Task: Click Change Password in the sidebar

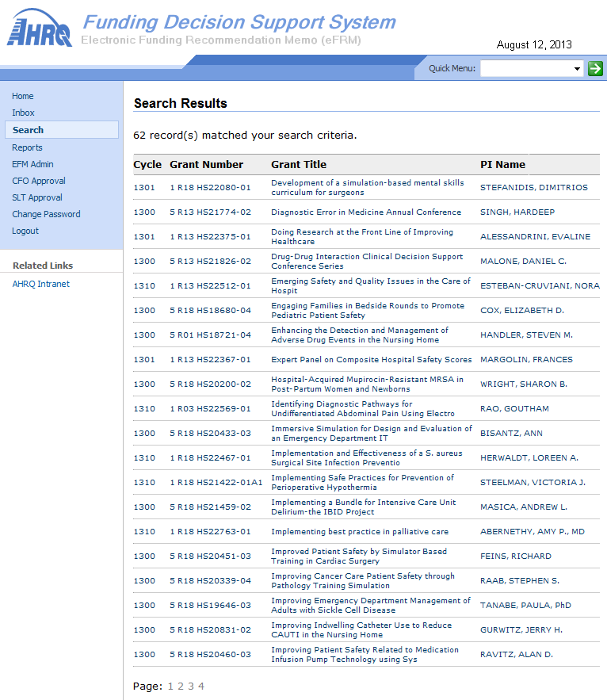Action: (x=47, y=214)
